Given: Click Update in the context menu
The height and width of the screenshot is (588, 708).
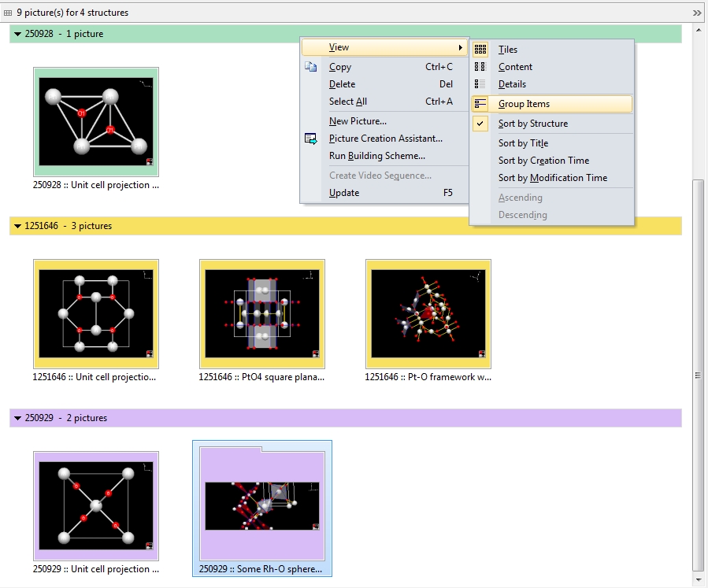Looking at the screenshot, I should 344,193.
